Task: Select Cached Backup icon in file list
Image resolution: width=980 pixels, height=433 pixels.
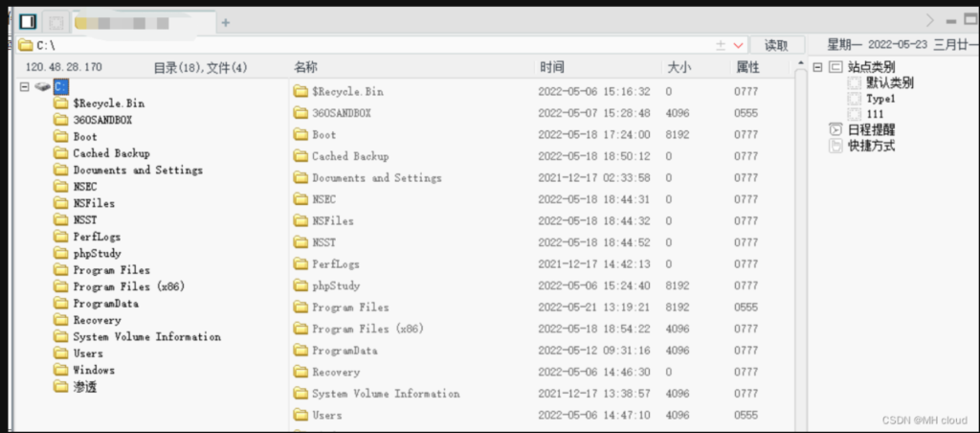Action: (301, 156)
